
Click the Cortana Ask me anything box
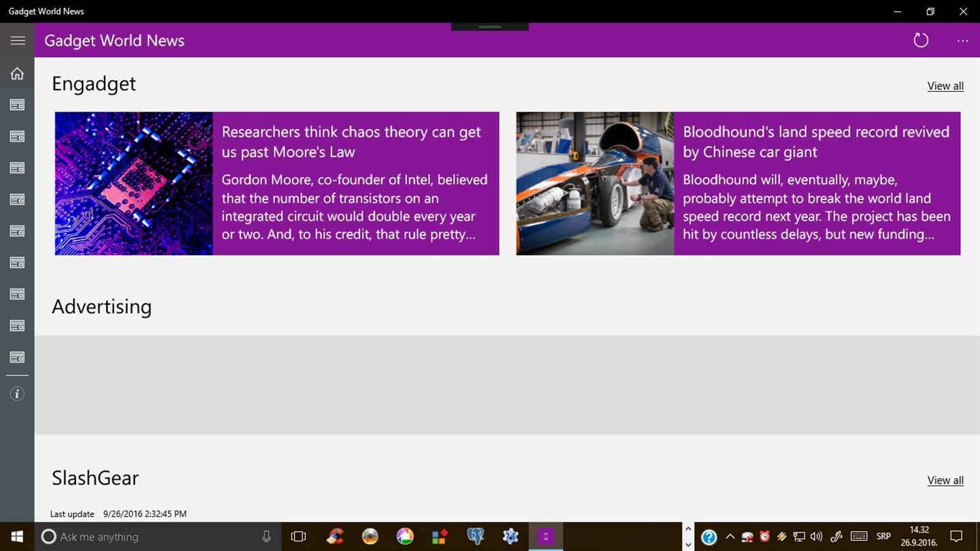tap(157, 536)
